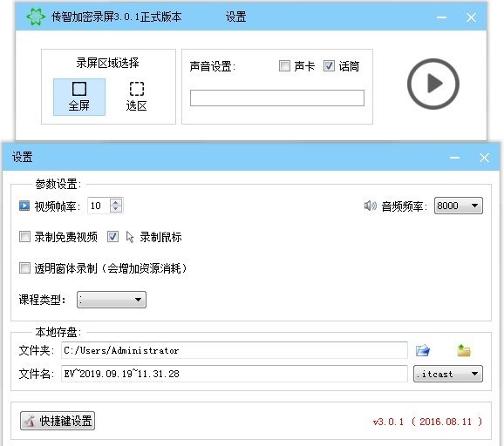Viewport: 504px width, 446px height.
Task: Click the video frame rate value field
Action: pos(99,206)
